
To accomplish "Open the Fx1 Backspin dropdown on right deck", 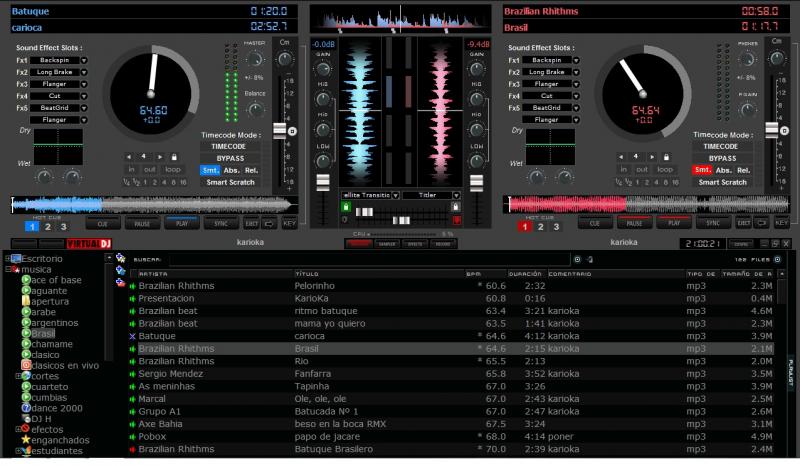I will (576, 60).
